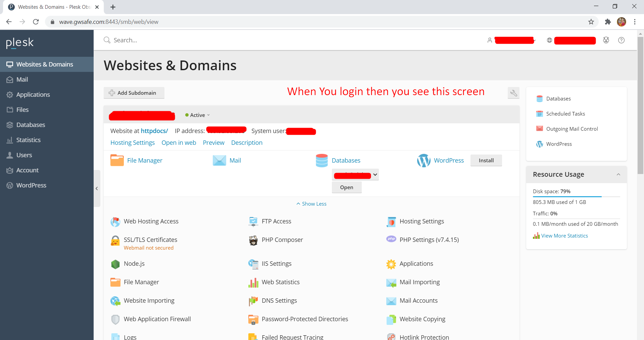Viewport: 644px width, 340px height.
Task: Open Applications in the sidebar
Action: [47, 95]
